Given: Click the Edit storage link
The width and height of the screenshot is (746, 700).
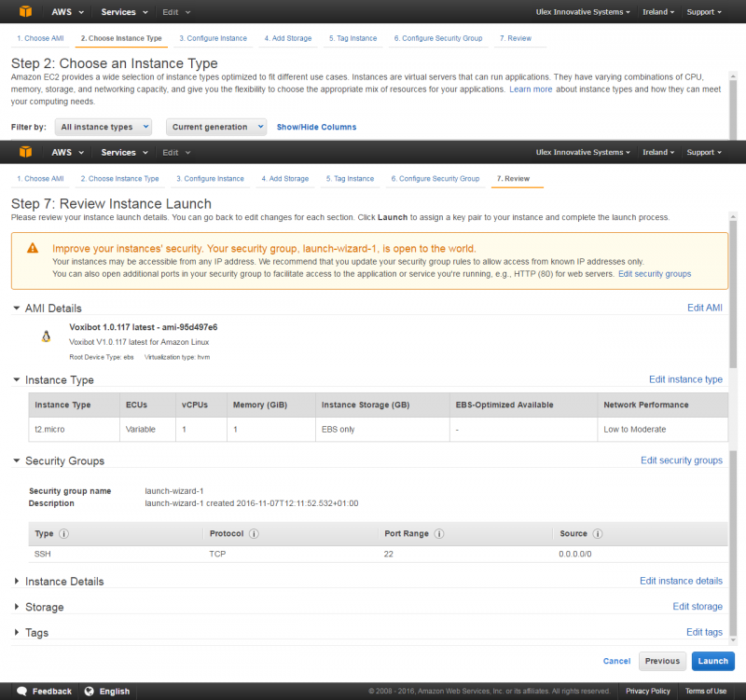Looking at the screenshot, I should tap(698, 606).
